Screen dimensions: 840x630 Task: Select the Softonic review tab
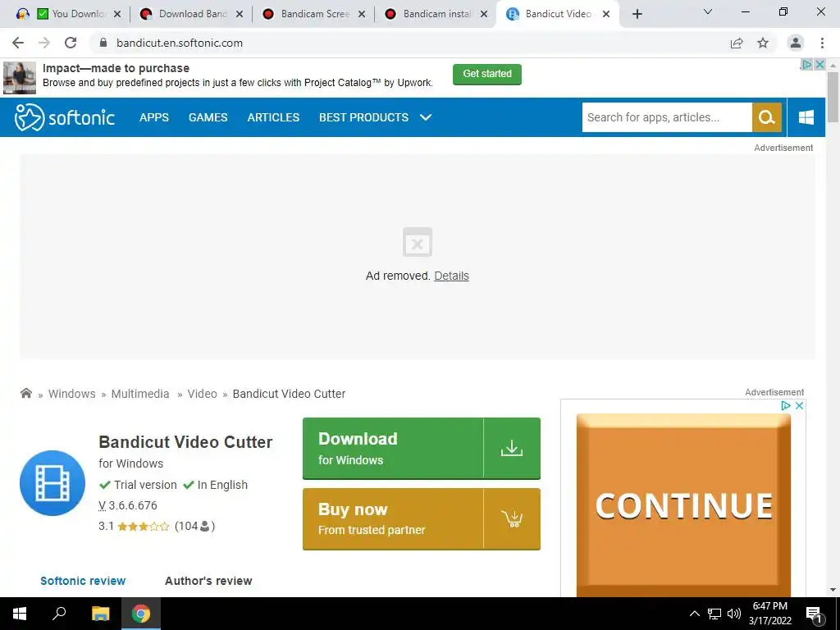click(x=83, y=581)
